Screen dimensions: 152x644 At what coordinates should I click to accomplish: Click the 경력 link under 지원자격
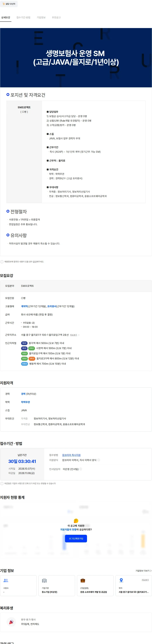[x=23, y=394]
